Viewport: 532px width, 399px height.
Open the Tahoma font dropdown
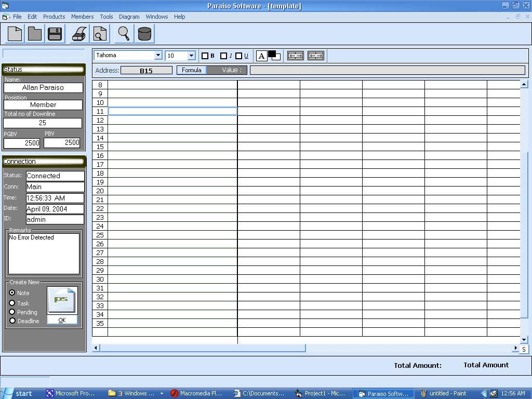[x=158, y=55]
